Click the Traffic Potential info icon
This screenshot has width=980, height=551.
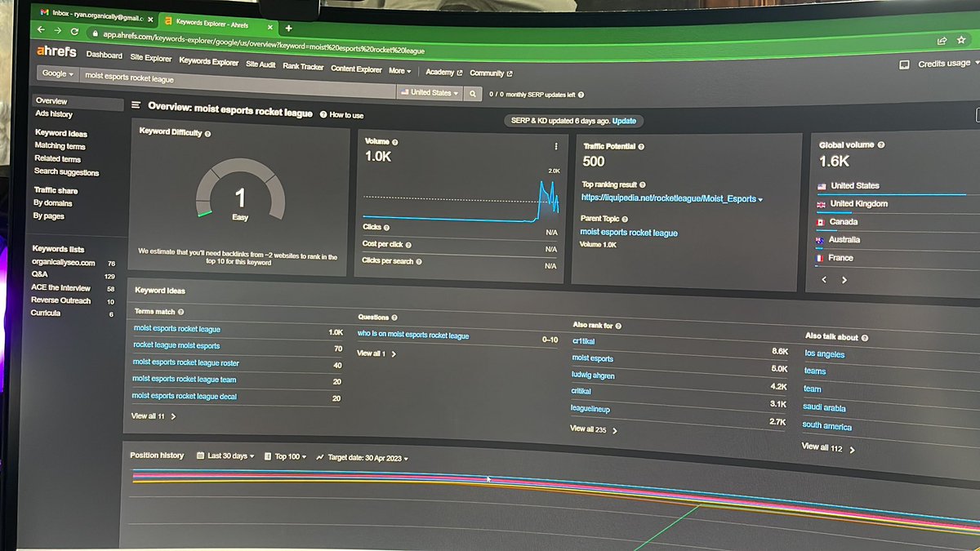[640, 147]
